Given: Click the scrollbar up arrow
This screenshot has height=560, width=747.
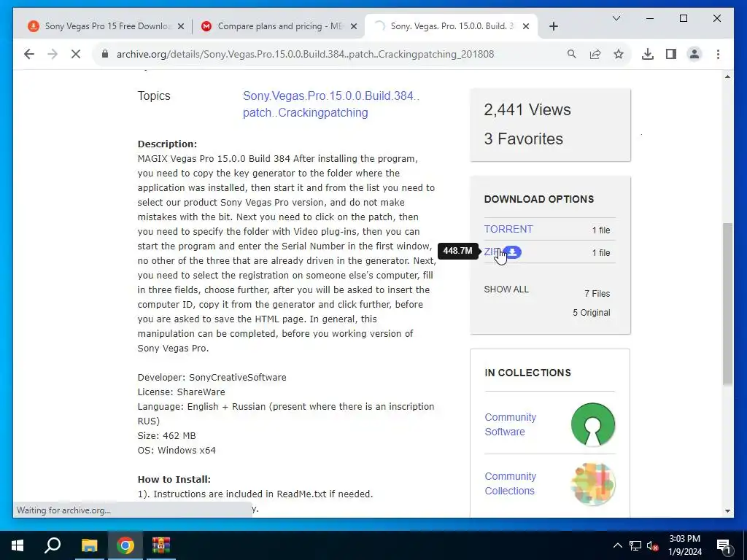Looking at the screenshot, I should point(727,77).
